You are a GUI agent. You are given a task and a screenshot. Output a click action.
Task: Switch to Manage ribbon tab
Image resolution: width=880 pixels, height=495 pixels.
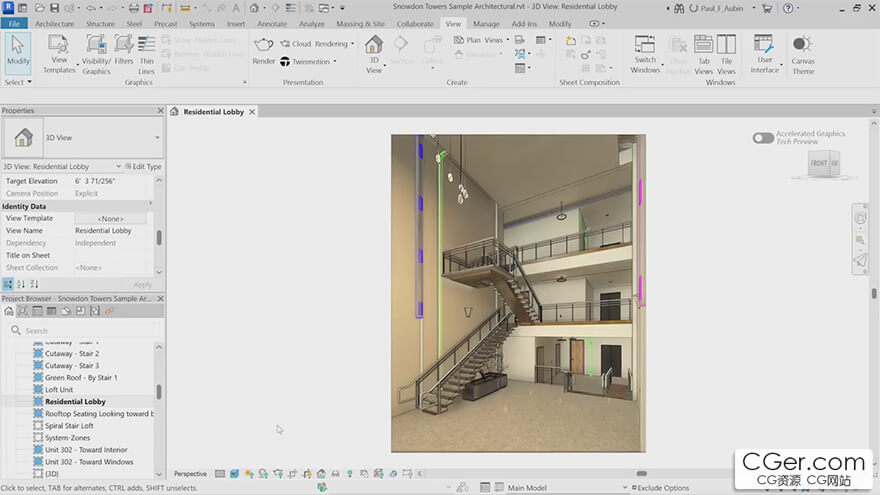coord(486,24)
